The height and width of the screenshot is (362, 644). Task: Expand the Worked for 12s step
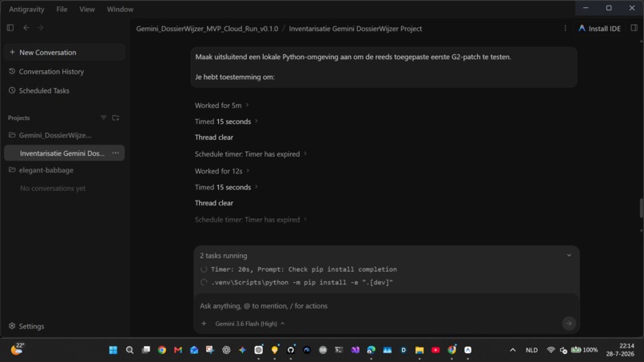point(222,171)
